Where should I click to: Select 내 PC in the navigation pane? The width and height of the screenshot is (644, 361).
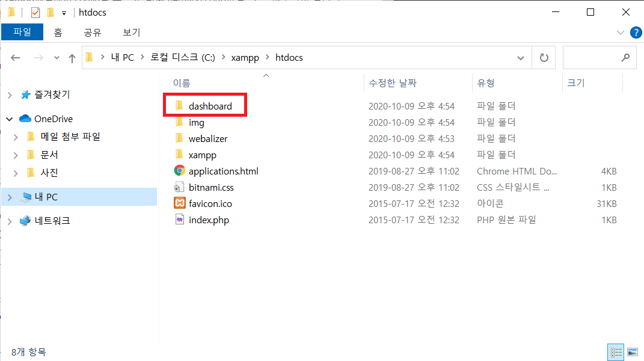46,197
